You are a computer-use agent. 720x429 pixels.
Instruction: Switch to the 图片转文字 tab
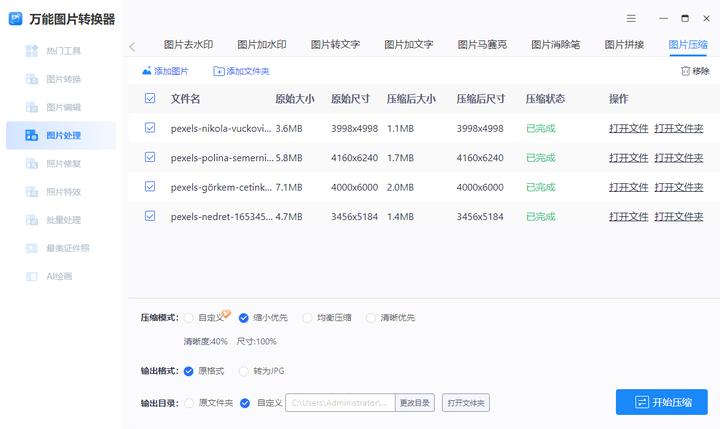(x=335, y=45)
